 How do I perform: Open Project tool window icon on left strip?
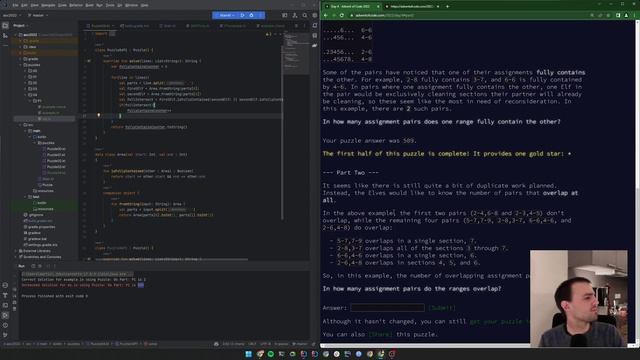(x=5, y=26)
